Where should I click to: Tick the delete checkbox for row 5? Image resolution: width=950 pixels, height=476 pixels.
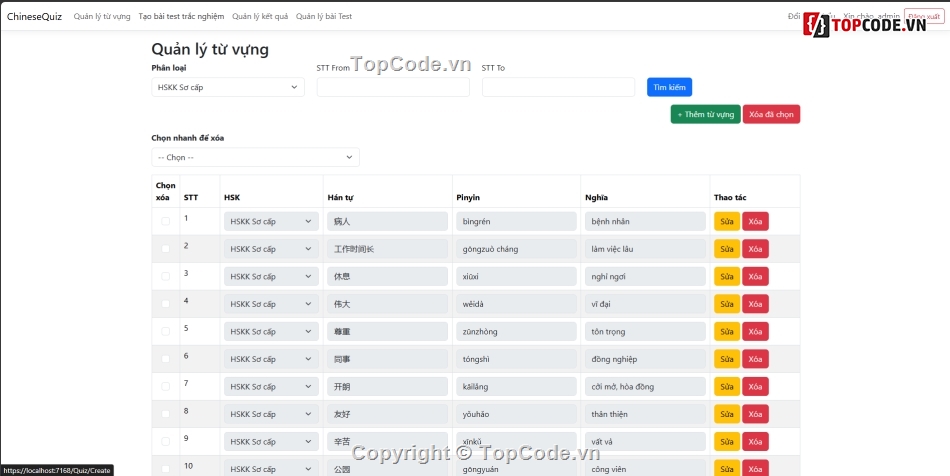pyautogui.click(x=165, y=331)
